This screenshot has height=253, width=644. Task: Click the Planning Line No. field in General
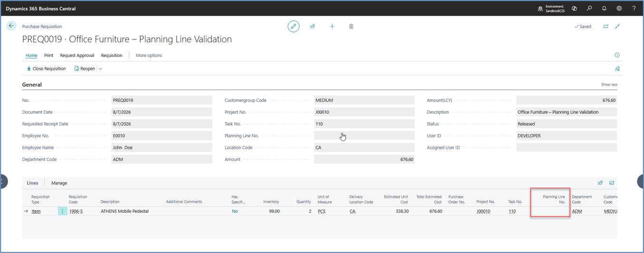pyautogui.click(x=364, y=136)
